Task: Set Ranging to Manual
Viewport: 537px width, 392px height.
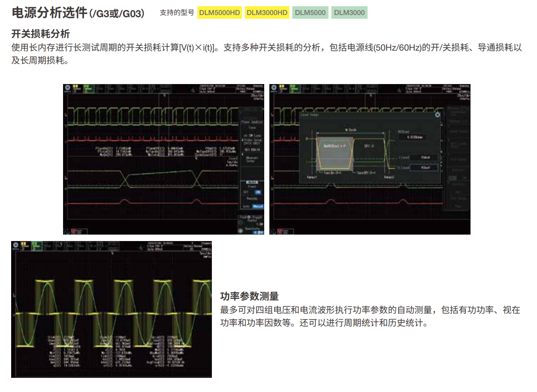Action: pos(258,206)
